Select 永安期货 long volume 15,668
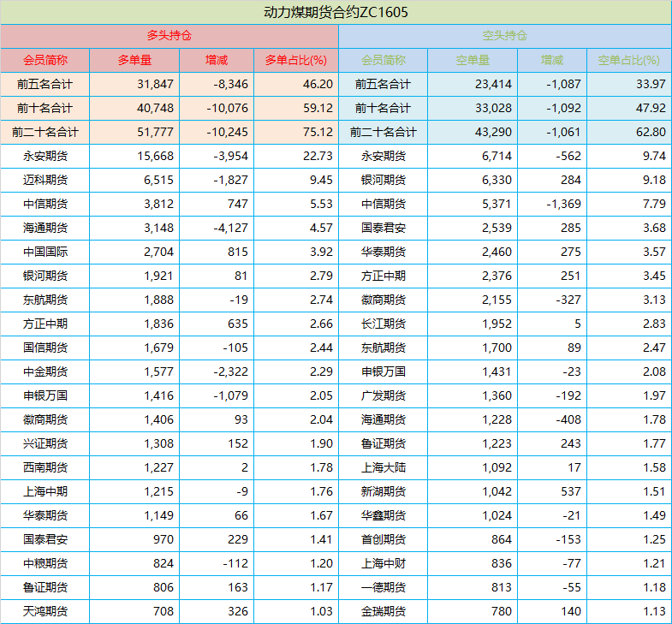This screenshot has height=624, width=672. click(155, 156)
